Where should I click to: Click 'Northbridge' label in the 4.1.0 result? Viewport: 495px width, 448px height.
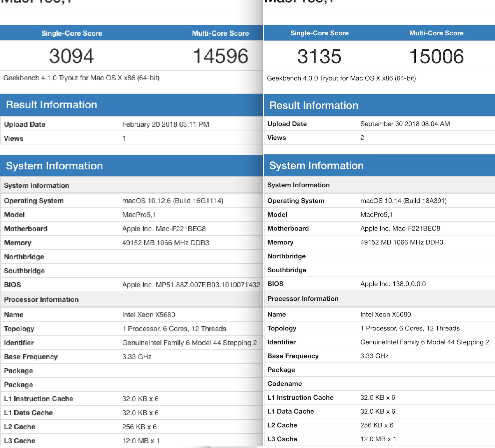pyautogui.click(x=24, y=257)
